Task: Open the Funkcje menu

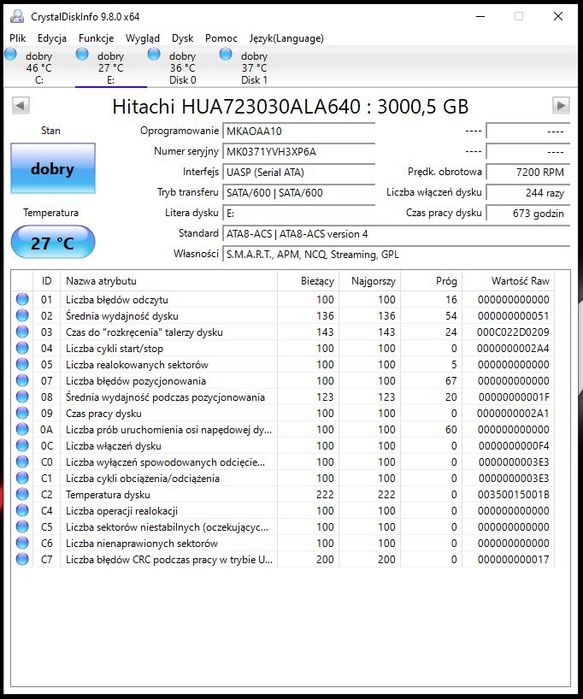Action: point(96,38)
